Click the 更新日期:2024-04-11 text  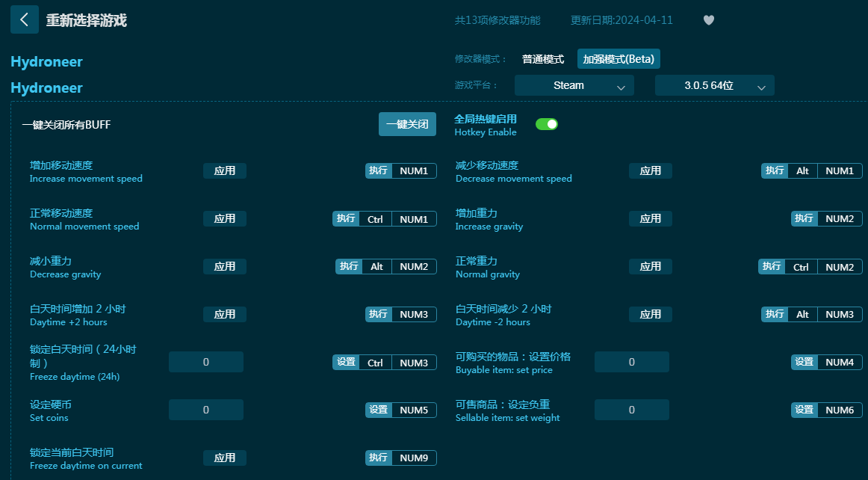tap(621, 20)
